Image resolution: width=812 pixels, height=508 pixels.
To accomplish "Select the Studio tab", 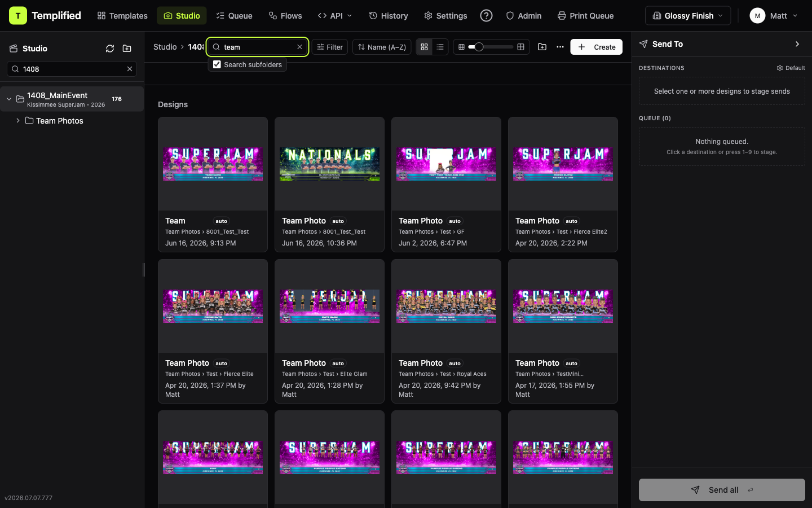I will click(x=182, y=16).
